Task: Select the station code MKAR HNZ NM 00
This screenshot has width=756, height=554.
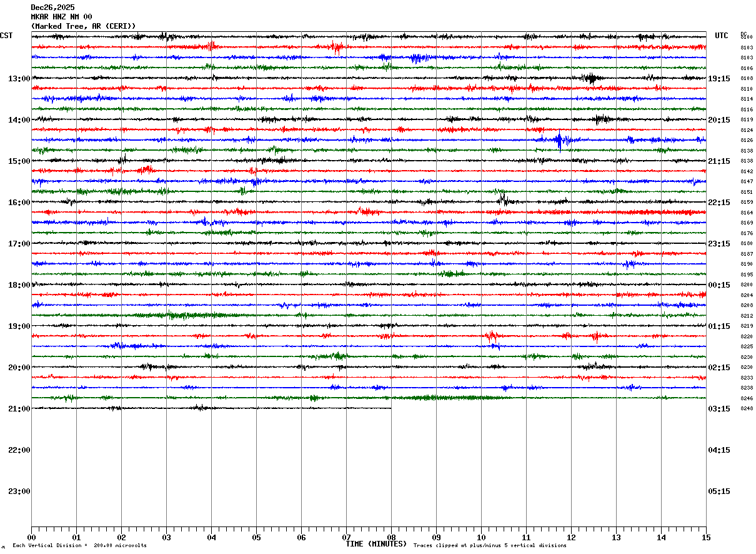Action: coord(61,17)
